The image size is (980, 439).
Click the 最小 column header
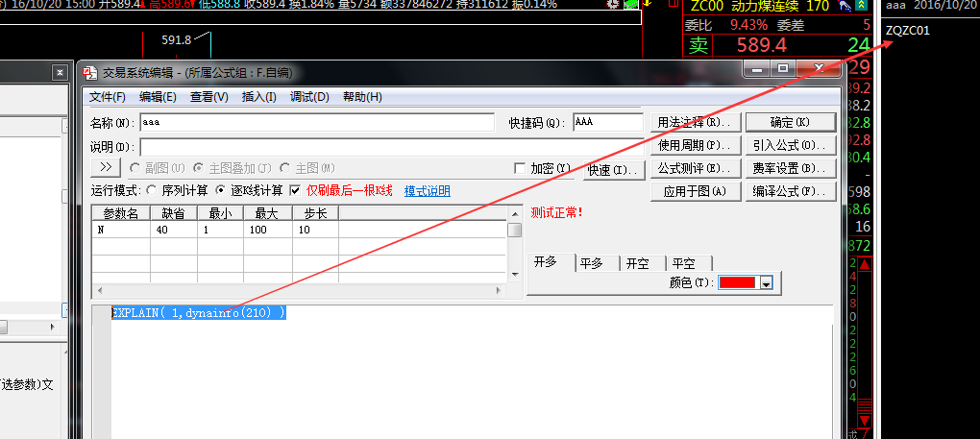click(x=221, y=213)
